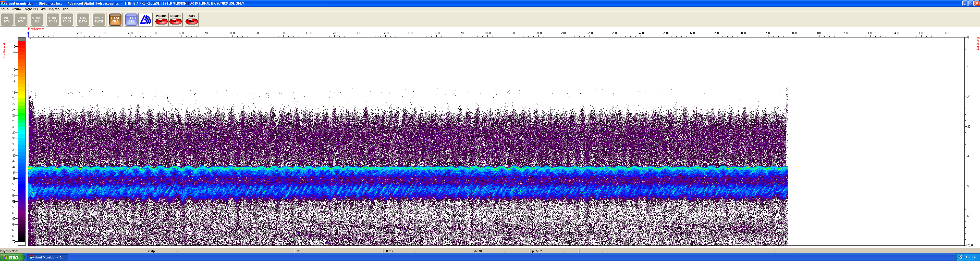The height and width of the screenshot is (261, 980).
Task: Close the current file with CLOSE FILE
Action: click(x=115, y=20)
